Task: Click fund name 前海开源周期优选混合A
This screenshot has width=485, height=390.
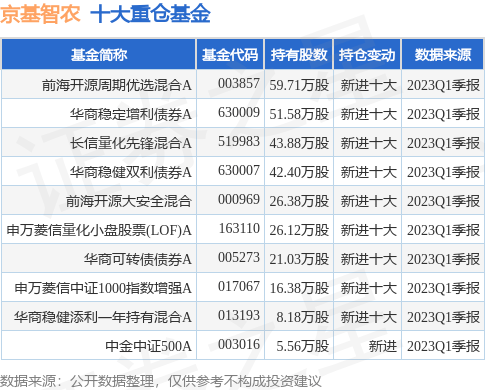Action: [117, 85]
